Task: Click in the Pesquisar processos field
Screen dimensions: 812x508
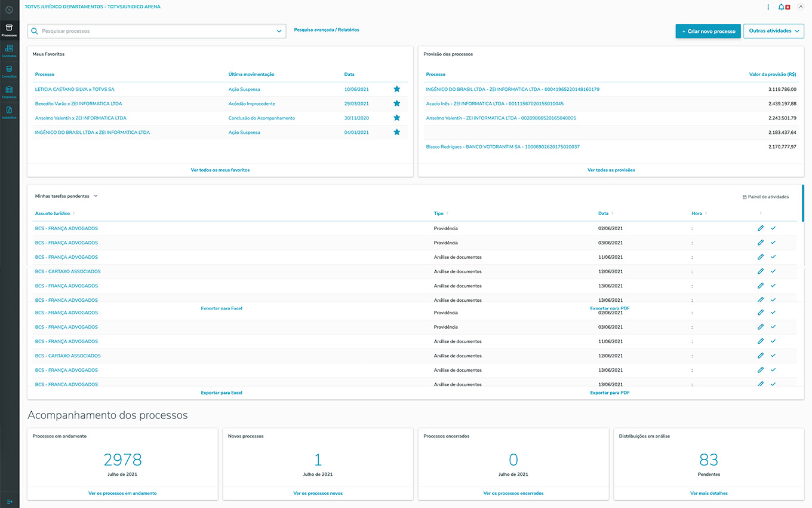Action: [155, 31]
